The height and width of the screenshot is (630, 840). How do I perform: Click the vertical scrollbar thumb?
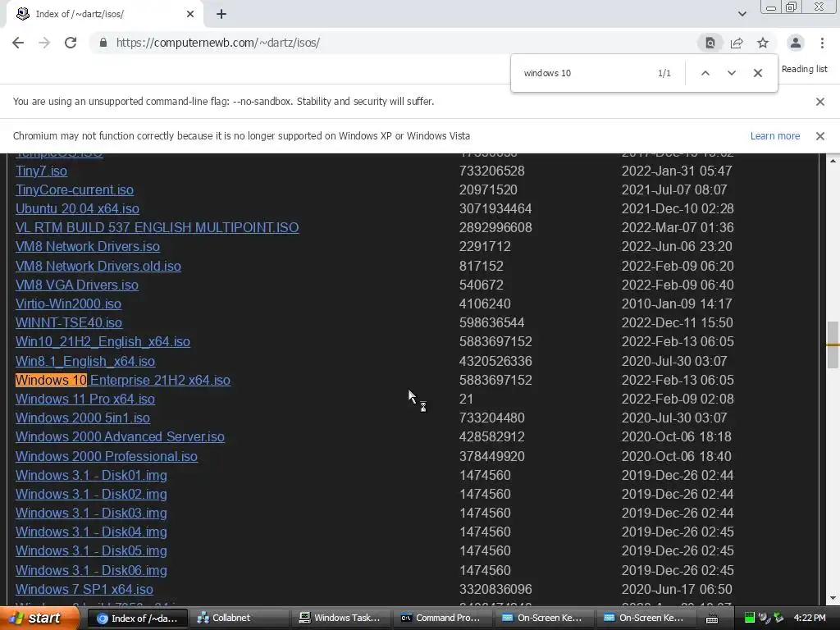click(x=833, y=345)
